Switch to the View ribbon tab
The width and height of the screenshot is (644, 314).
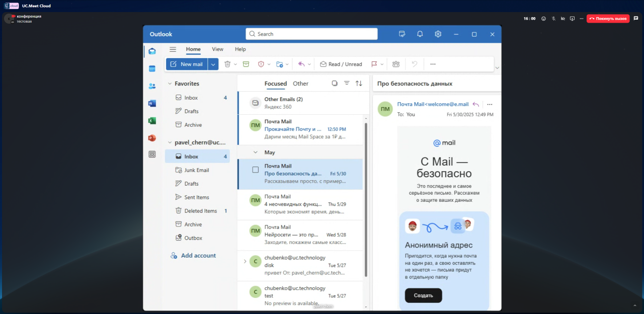point(217,49)
